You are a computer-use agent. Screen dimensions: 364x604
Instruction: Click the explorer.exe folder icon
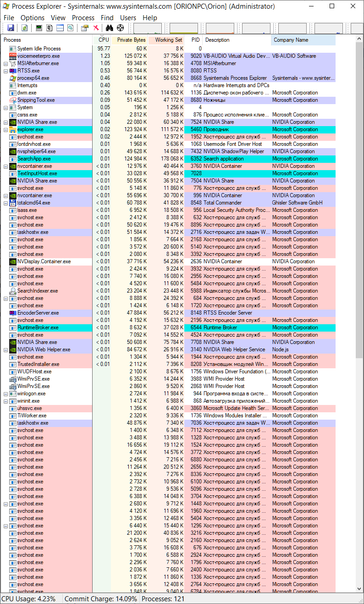13,129
